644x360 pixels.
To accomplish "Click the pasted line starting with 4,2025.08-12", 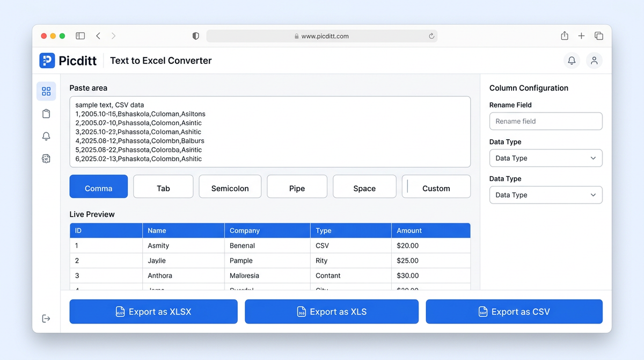I will [140, 141].
